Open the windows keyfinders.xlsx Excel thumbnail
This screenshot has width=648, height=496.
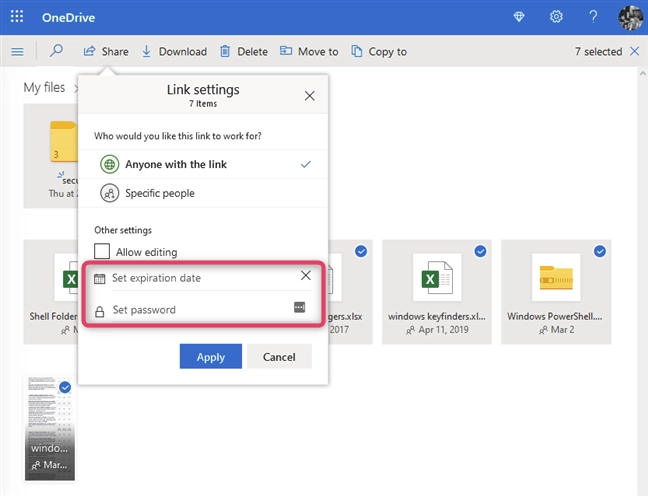point(437,277)
